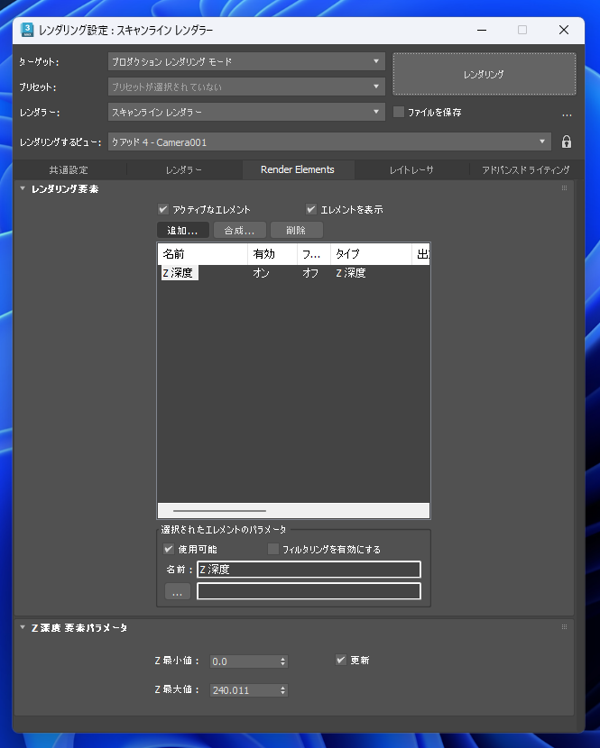Click the レンダリング要素 rollout grip handle
Viewport: 600px width, 748px height.
pyautogui.click(x=564, y=188)
